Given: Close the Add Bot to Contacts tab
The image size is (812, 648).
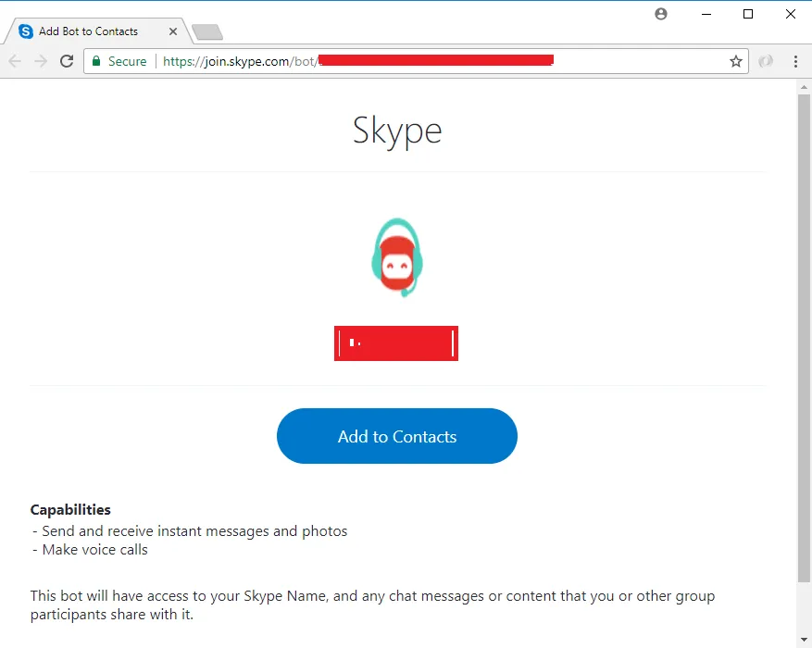Looking at the screenshot, I should (x=173, y=31).
